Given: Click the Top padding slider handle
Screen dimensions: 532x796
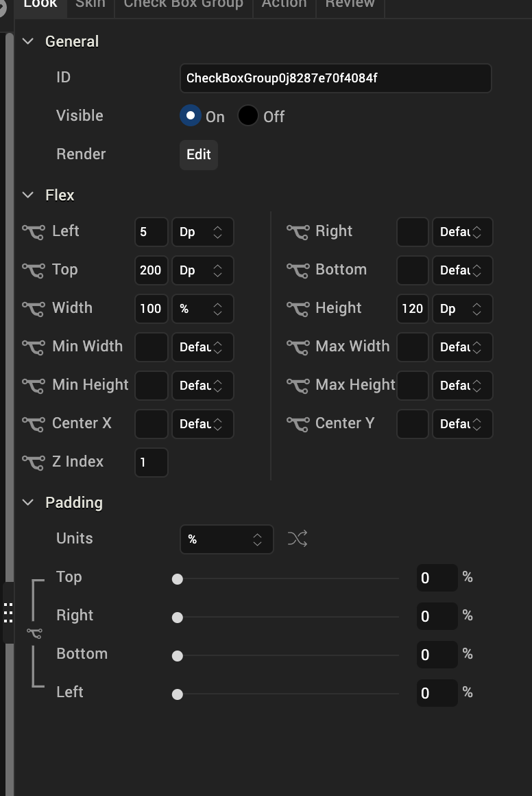Looking at the screenshot, I should tap(178, 579).
